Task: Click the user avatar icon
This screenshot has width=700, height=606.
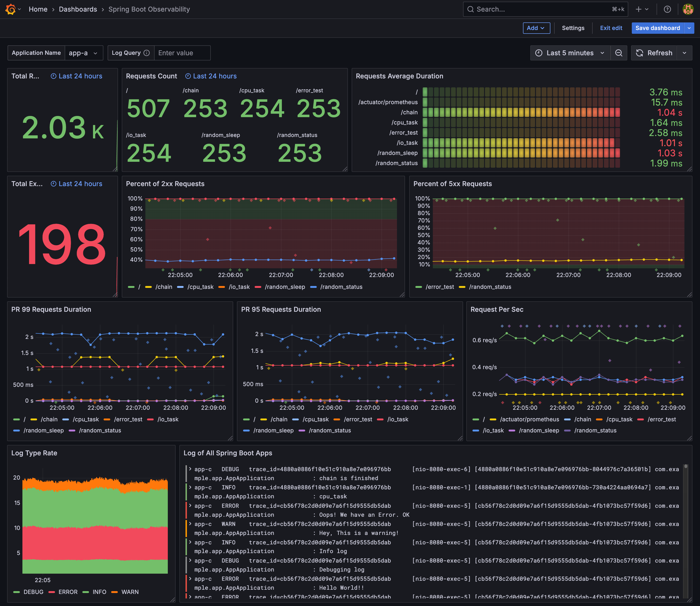Action: tap(688, 9)
